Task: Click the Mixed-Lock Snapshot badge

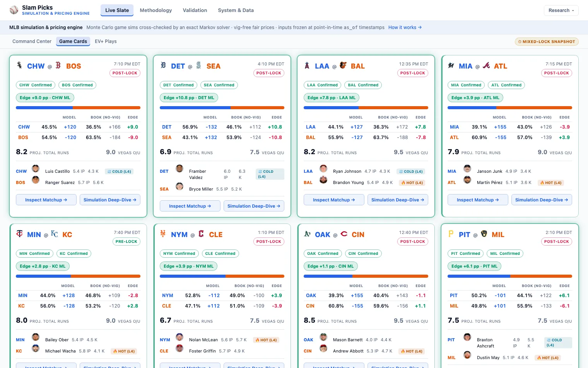Action: pyautogui.click(x=547, y=41)
